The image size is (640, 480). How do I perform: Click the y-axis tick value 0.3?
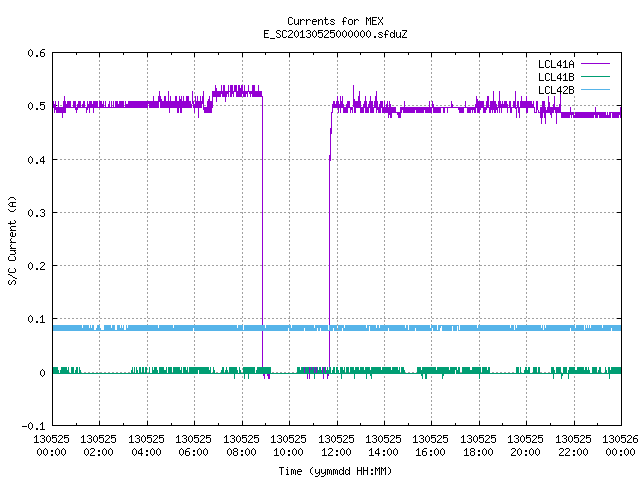tap(36, 213)
